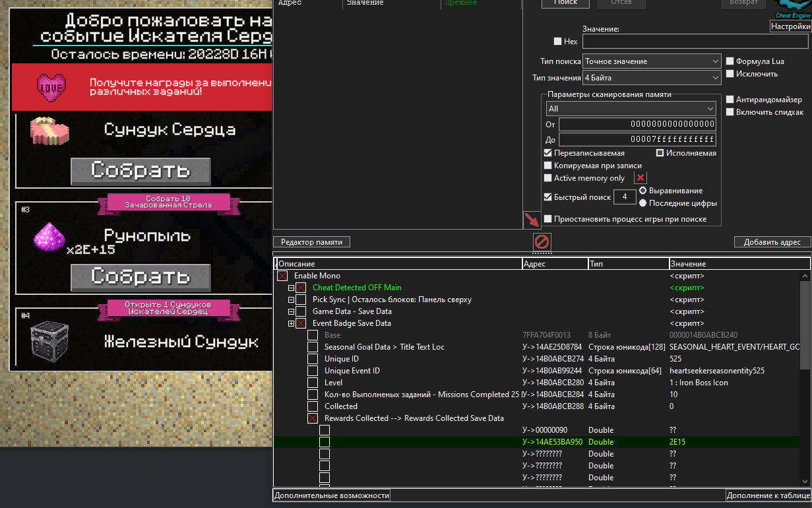Click Добавить адрес button
This screenshot has height=508, width=812.
772,242
